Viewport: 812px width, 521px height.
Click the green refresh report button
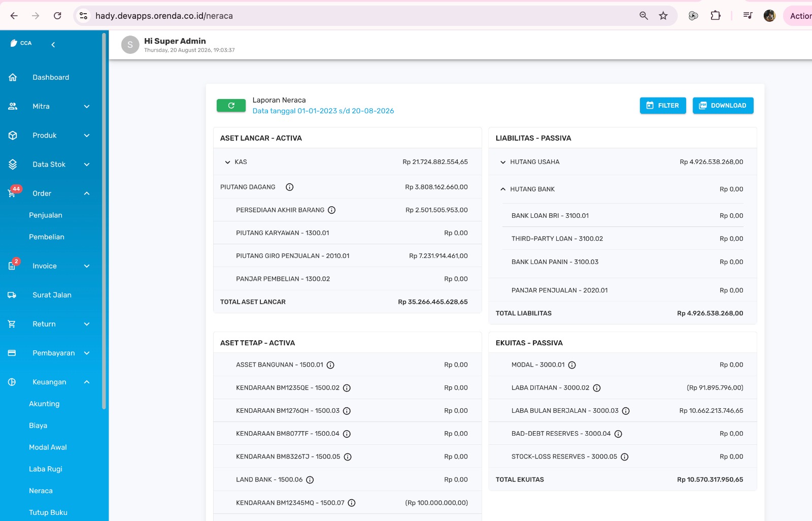coord(231,106)
